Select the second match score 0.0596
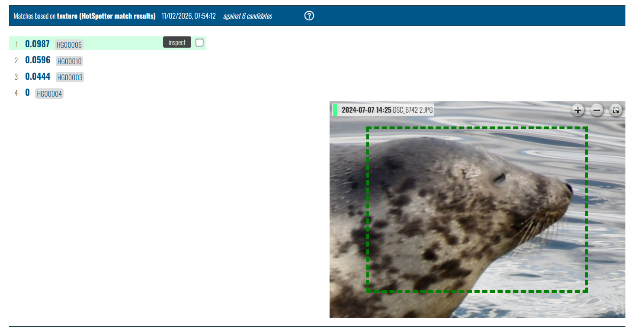The width and height of the screenshot is (644, 327). [x=38, y=60]
